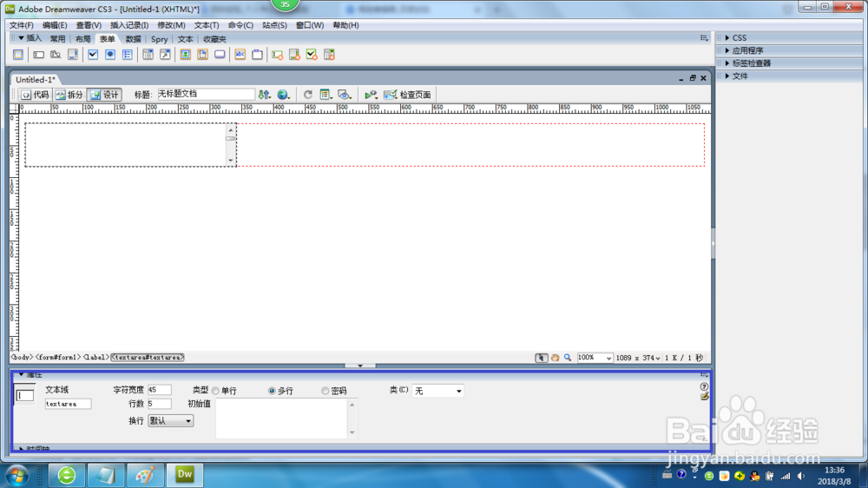The image size is (868, 488).
Task: Insert a Fieldset icon
Action: click(258, 55)
